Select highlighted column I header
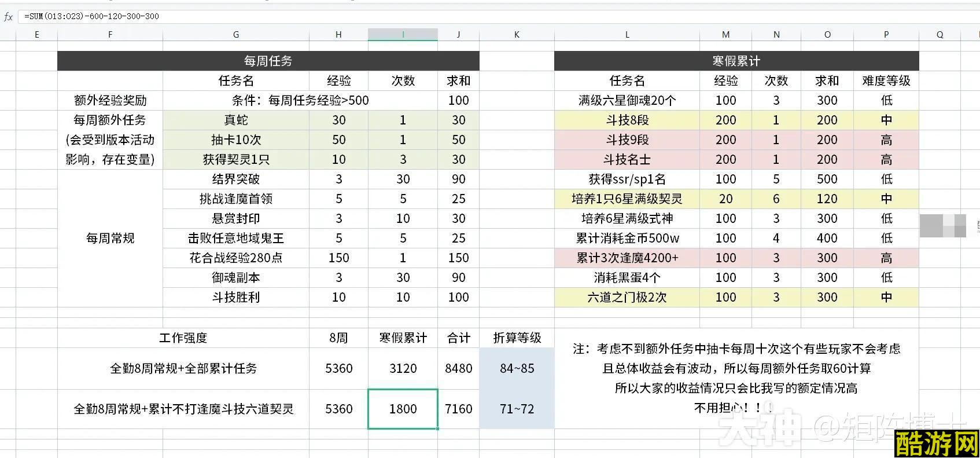Viewport: 980px width, 458px height. pyautogui.click(x=403, y=35)
